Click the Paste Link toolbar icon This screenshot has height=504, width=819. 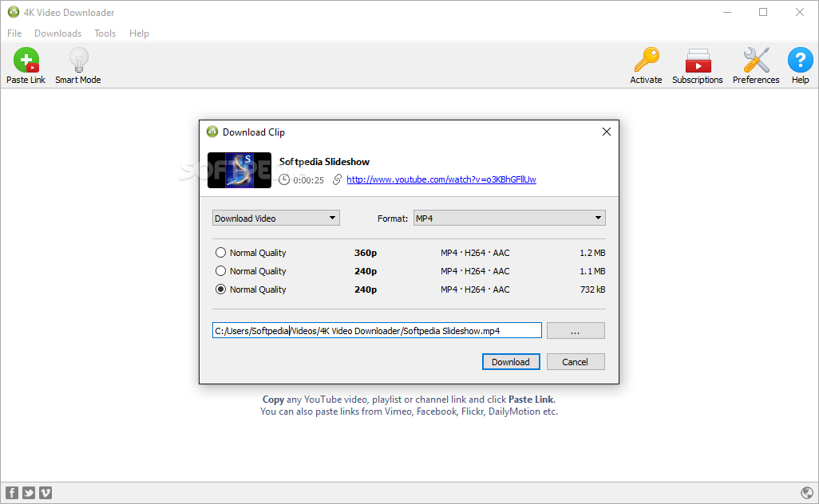click(x=26, y=60)
